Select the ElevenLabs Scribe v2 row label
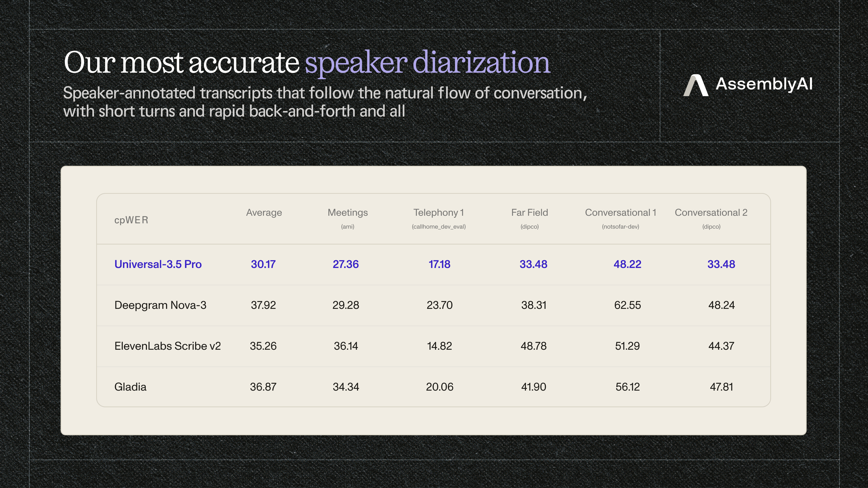868x488 pixels. tap(167, 346)
